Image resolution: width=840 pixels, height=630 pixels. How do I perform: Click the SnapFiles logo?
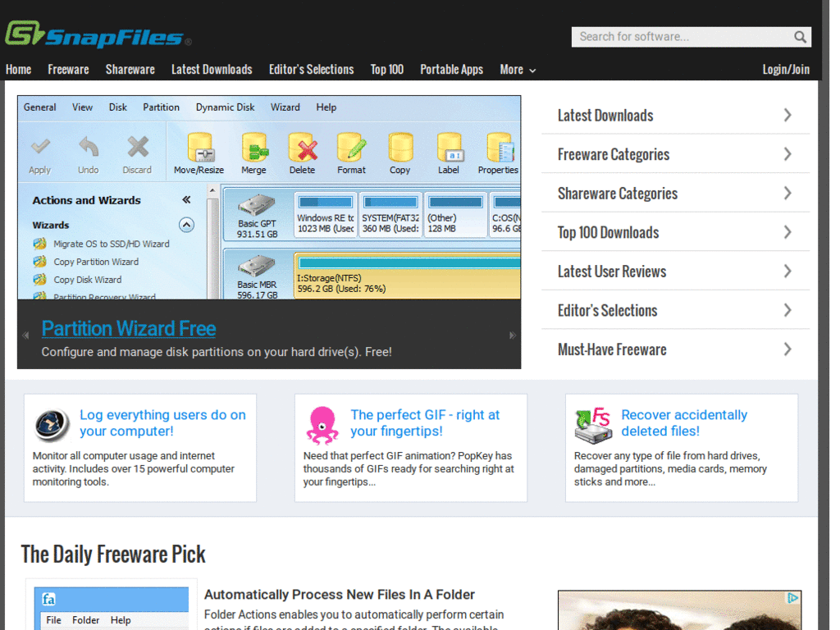pyautogui.click(x=98, y=34)
